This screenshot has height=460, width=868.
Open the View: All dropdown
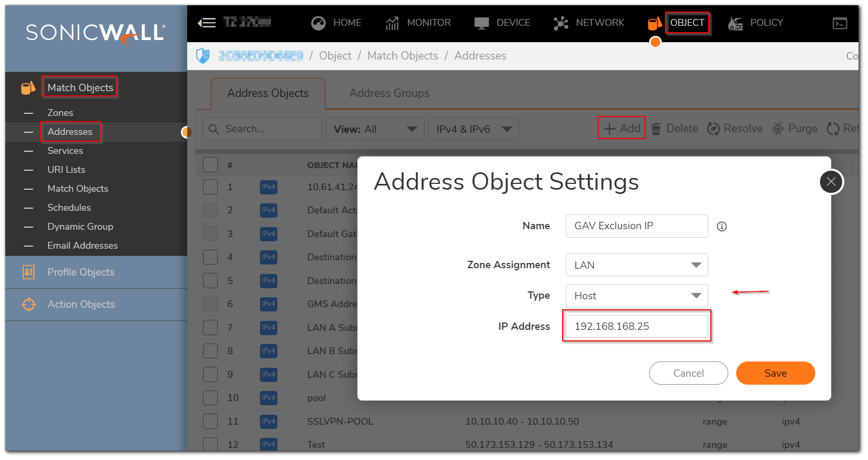coord(375,129)
